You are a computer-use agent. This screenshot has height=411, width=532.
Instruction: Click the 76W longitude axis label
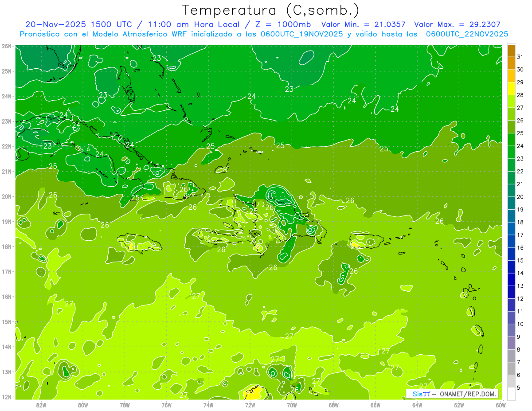[x=167, y=405]
